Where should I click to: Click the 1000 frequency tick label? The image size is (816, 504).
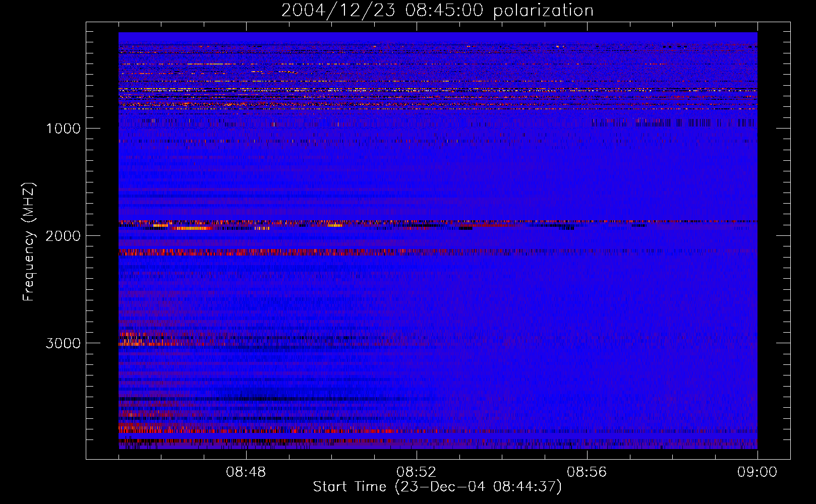point(63,129)
